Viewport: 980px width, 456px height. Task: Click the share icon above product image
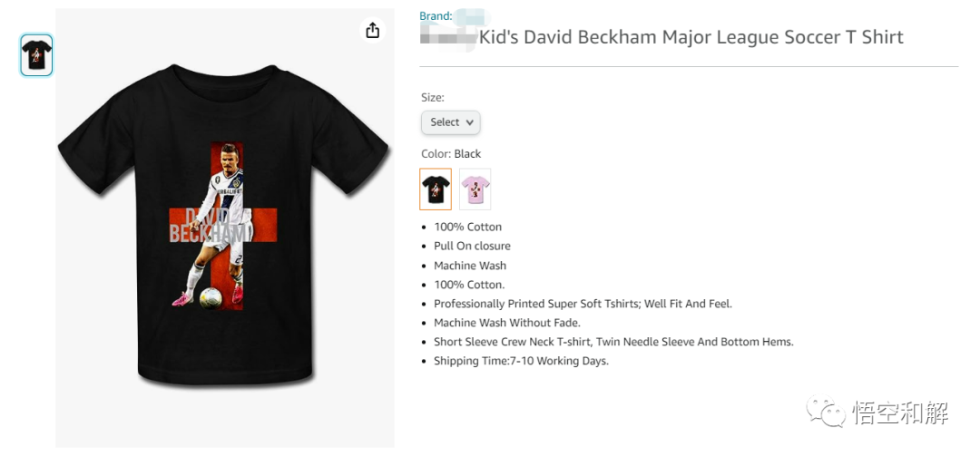(x=372, y=31)
